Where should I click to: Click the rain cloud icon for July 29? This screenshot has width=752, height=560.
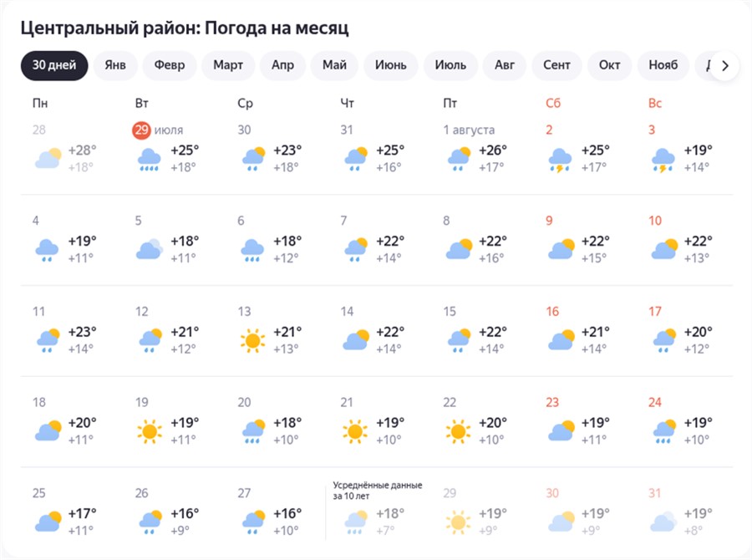150,160
